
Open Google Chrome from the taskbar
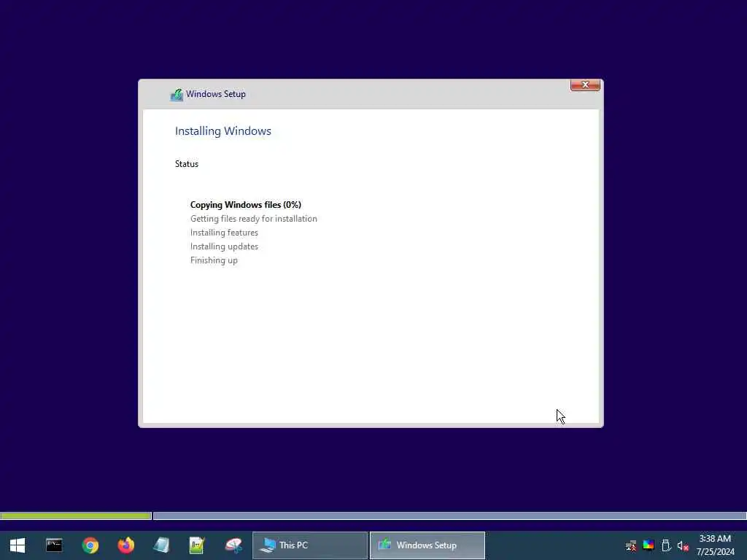(x=90, y=545)
